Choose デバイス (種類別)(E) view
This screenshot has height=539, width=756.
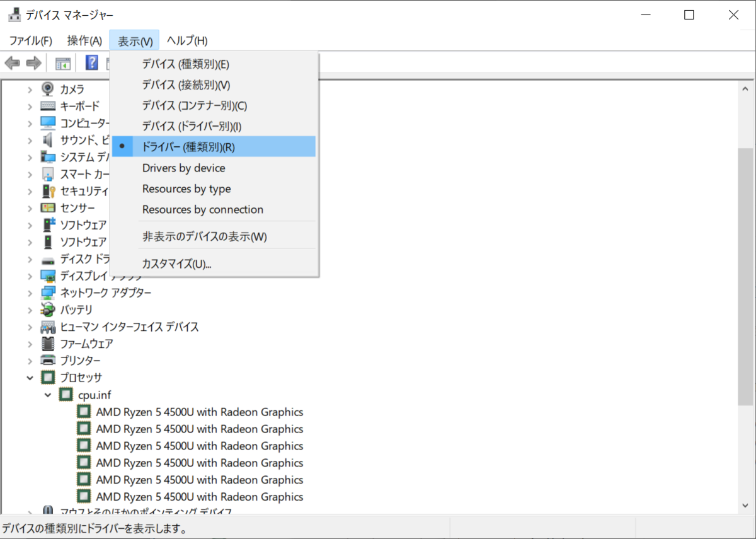pyautogui.click(x=214, y=64)
